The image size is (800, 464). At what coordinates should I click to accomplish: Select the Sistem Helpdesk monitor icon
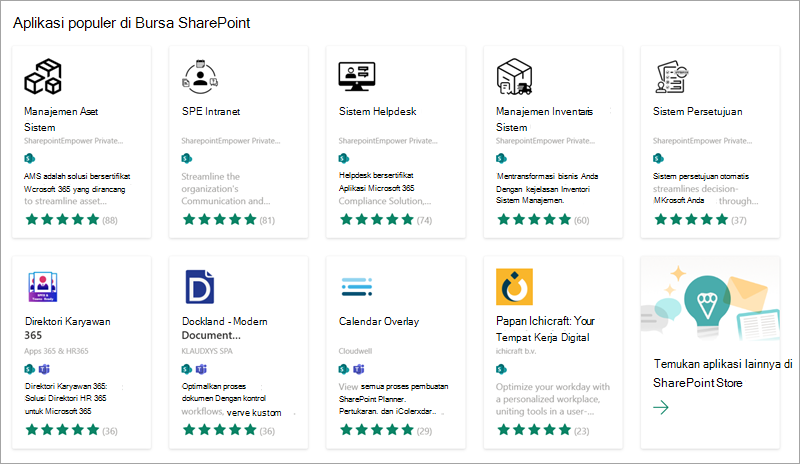click(x=357, y=77)
